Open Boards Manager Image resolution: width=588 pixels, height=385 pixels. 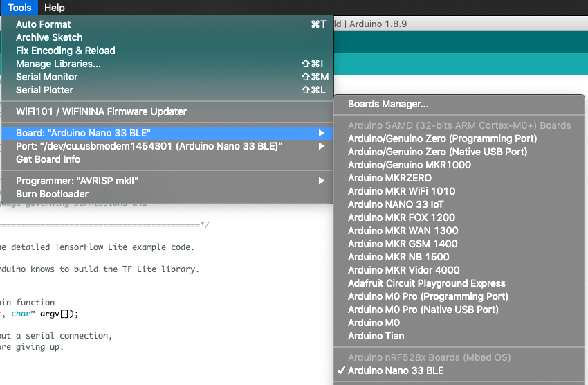click(x=388, y=105)
